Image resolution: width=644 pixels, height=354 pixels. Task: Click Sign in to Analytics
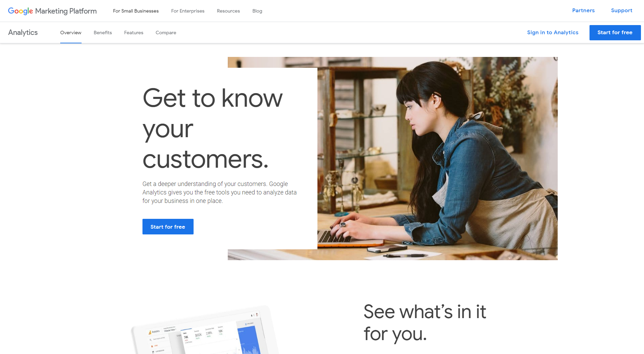tap(553, 33)
